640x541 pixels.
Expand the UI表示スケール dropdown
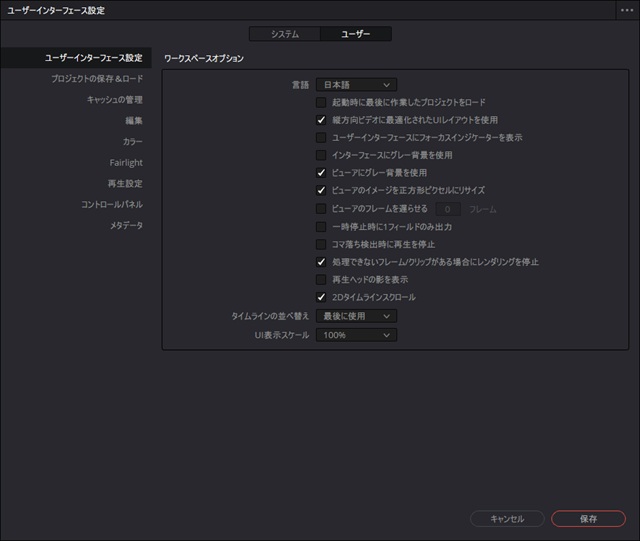click(x=356, y=335)
